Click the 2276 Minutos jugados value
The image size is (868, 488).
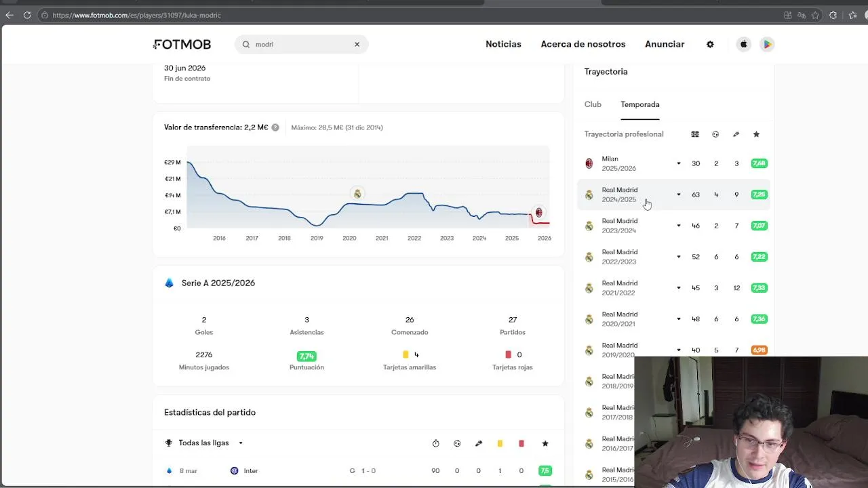[x=204, y=355]
